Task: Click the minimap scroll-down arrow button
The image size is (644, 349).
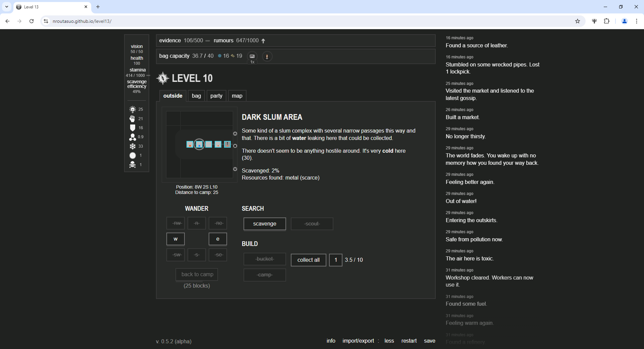Action: (x=235, y=169)
